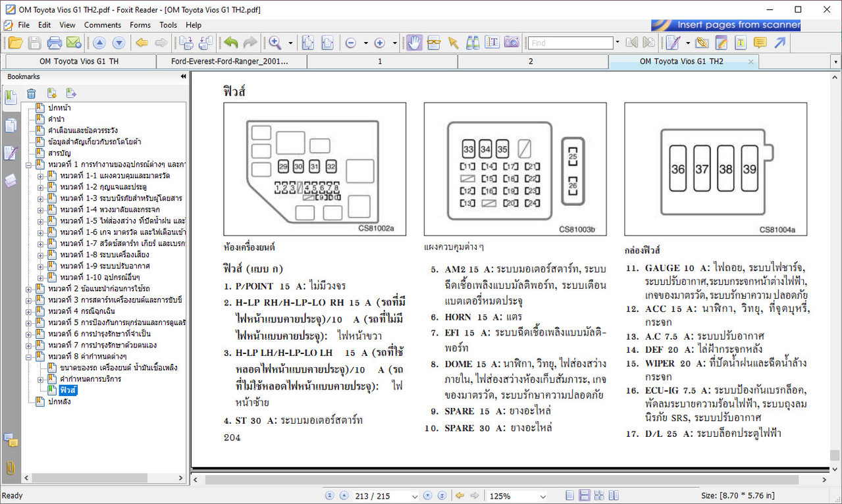842x504 pixels.
Task: Click the Open file folder icon
Action: pyautogui.click(x=15, y=43)
